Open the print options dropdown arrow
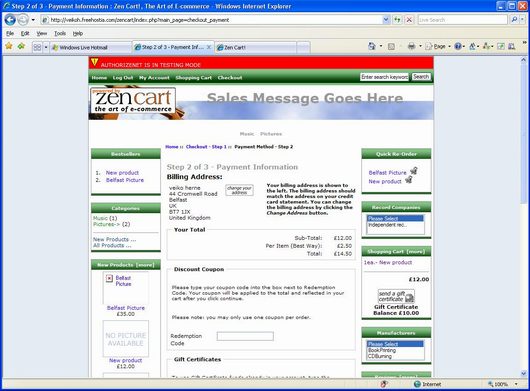 click(420, 46)
